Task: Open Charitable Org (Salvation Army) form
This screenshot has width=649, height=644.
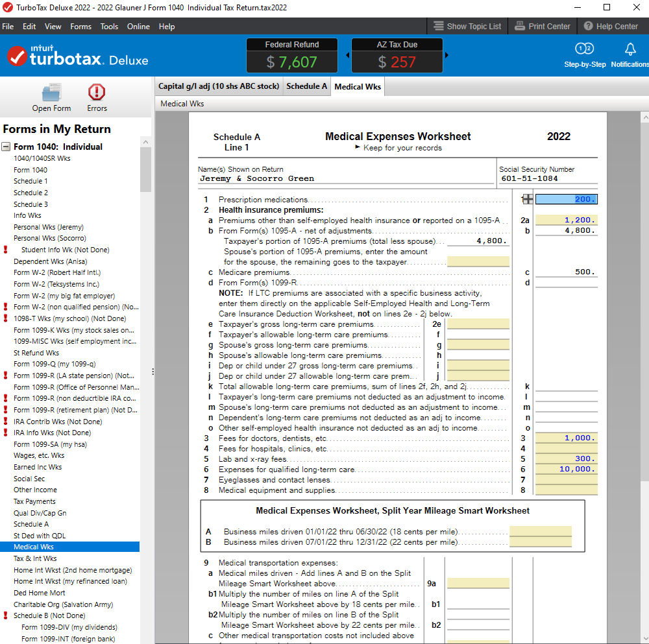Action: (63, 604)
